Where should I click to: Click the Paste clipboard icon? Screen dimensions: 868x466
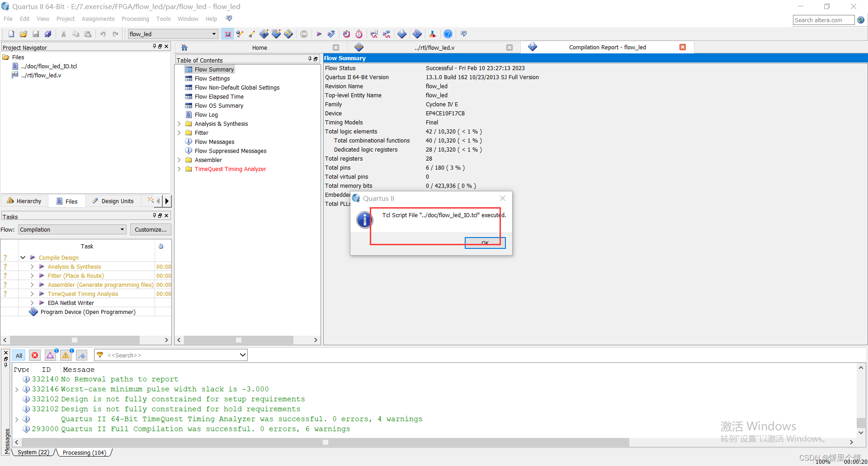(x=88, y=34)
